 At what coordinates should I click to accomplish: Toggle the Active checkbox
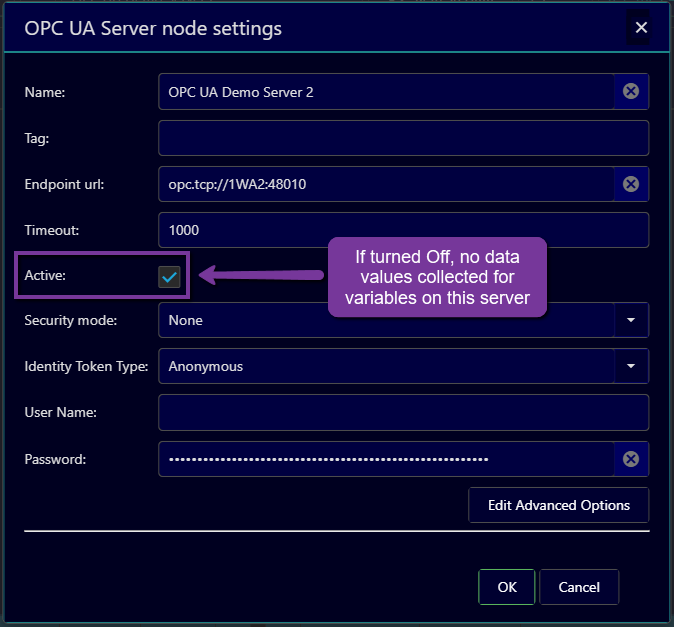170,276
